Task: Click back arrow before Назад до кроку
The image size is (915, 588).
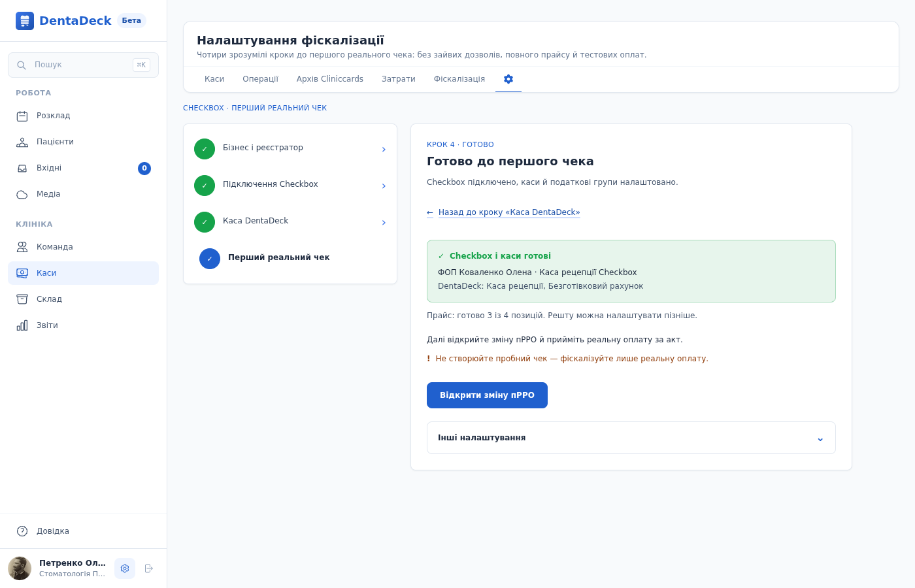Action: coord(430,213)
